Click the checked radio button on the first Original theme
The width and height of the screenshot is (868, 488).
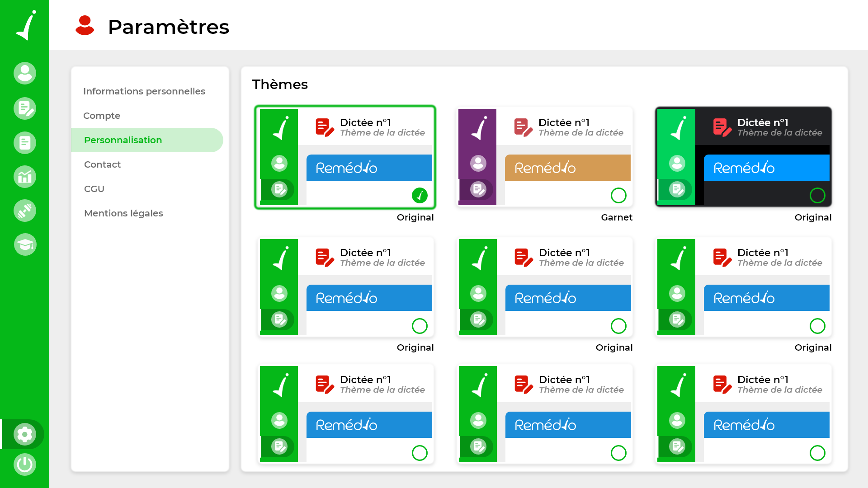coord(420,196)
